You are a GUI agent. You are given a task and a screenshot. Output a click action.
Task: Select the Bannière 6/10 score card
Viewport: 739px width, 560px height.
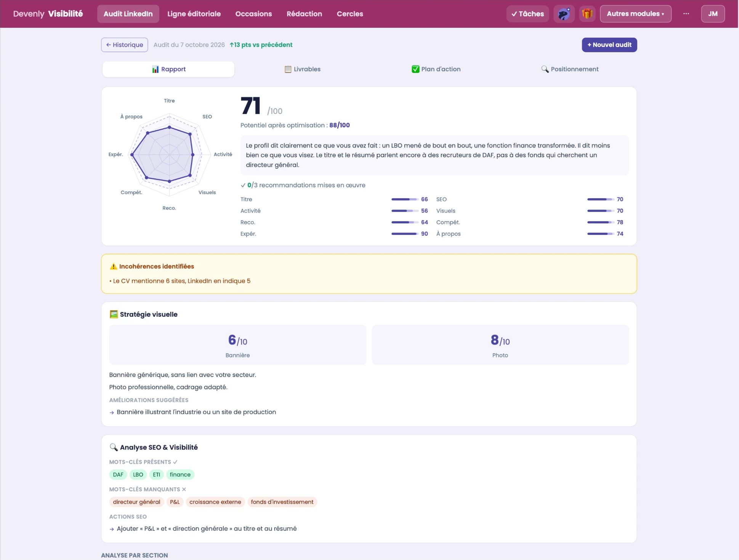(x=237, y=345)
